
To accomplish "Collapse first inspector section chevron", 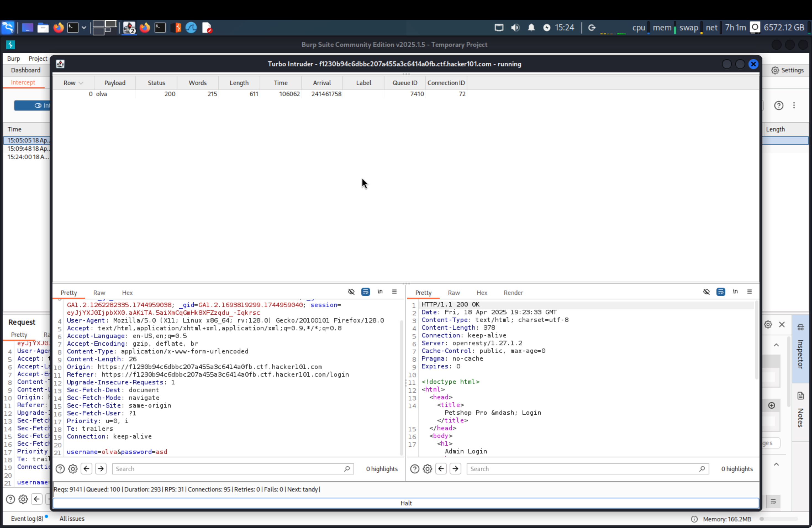I will pyautogui.click(x=776, y=345).
